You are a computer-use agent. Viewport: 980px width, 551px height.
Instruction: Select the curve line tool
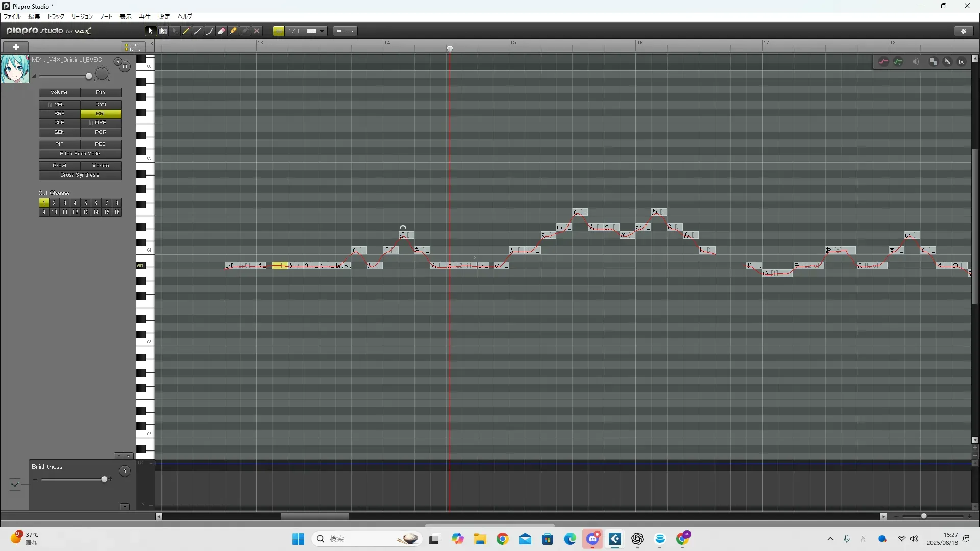click(209, 31)
